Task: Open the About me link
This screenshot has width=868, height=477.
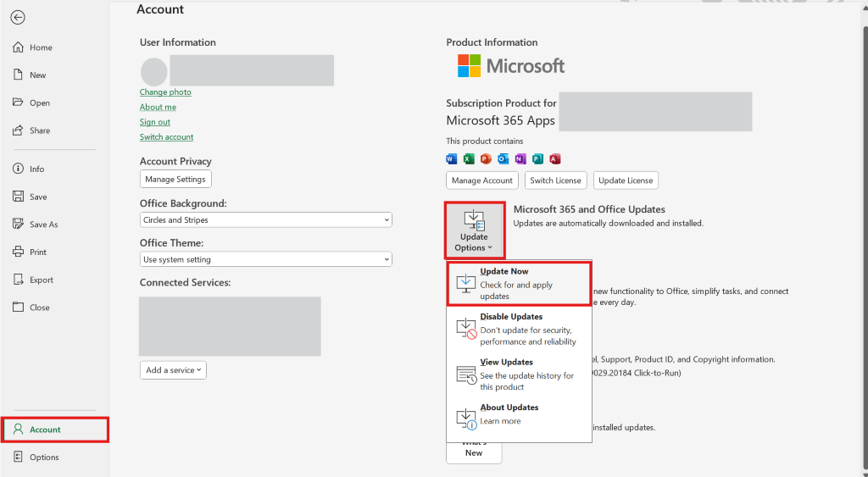Action: (x=158, y=107)
